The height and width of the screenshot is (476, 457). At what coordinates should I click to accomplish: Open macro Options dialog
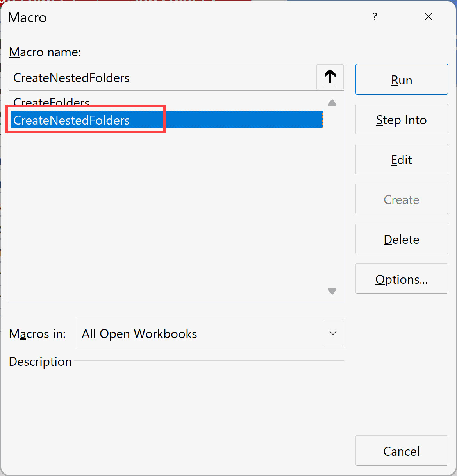click(x=401, y=279)
